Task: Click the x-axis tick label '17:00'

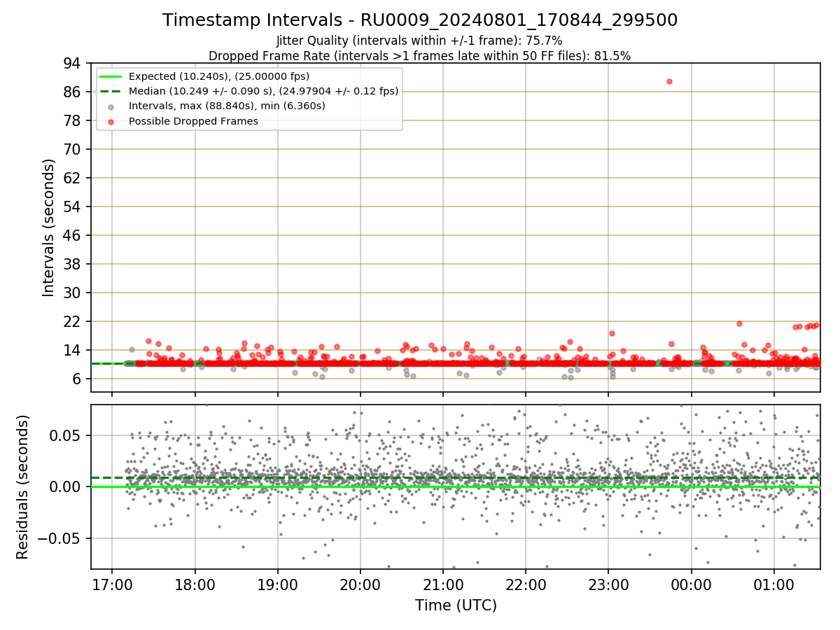Action: [x=112, y=584]
